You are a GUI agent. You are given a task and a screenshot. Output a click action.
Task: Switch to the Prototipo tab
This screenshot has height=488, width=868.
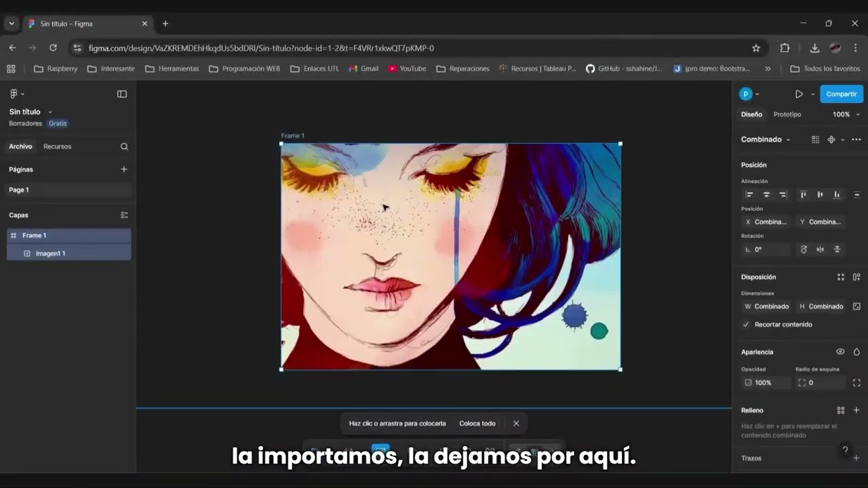pyautogui.click(x=787, y=115)
